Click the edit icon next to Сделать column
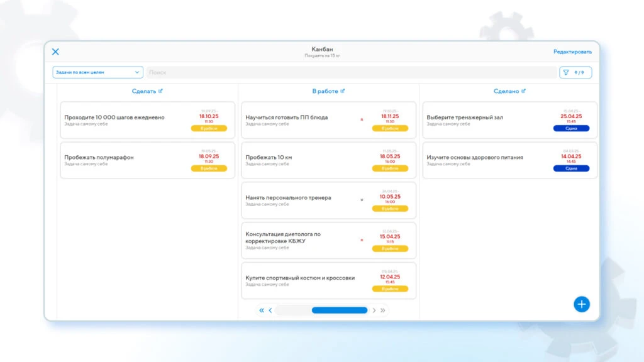The width and height of the screenshot is (644, 362). [160, 91]
